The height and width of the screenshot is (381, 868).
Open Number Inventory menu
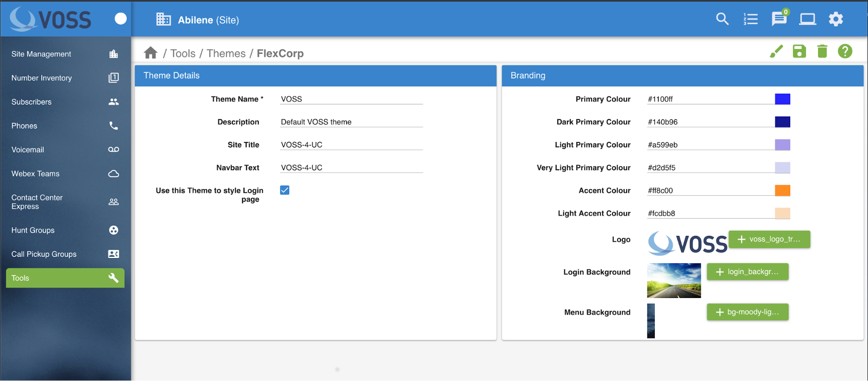65,78
